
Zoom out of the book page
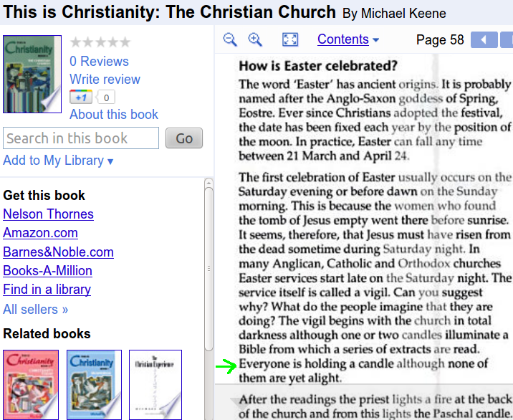coord(230,39)
